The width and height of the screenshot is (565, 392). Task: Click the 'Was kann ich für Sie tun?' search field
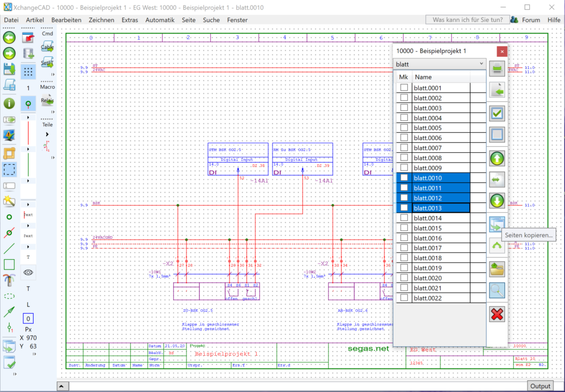(467, 20)
